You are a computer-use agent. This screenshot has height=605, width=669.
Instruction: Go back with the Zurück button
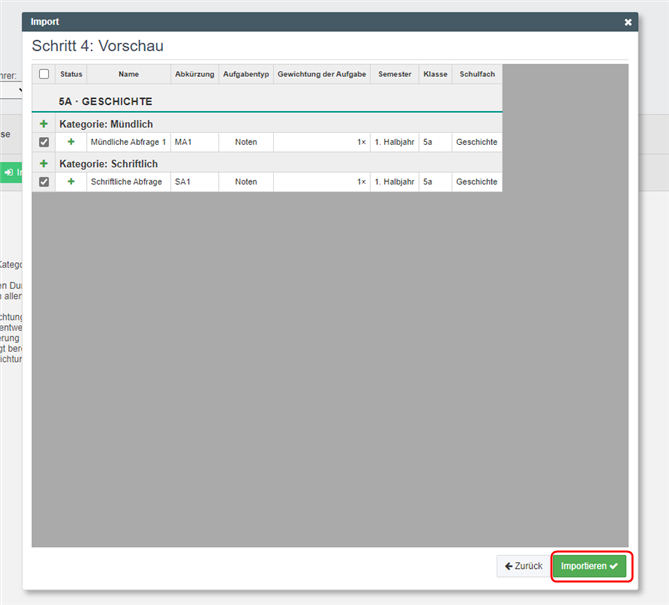[523, 566]
